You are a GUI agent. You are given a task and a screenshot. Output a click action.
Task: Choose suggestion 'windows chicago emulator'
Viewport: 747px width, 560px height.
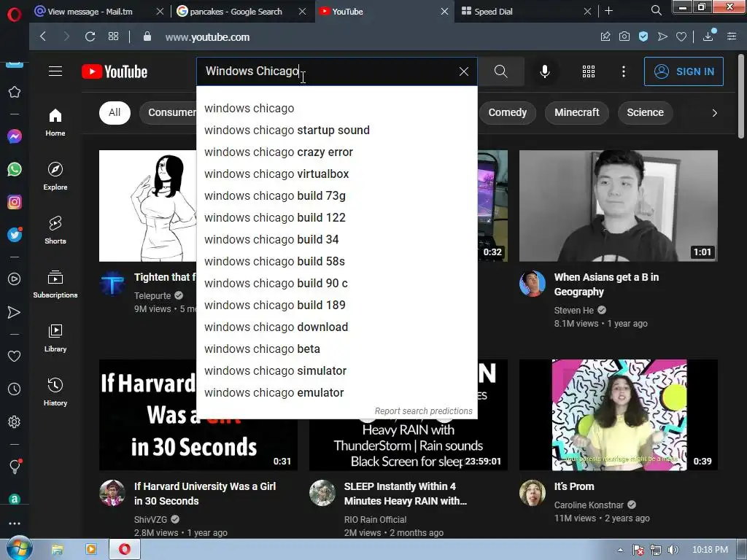click(x=337, y=393)
